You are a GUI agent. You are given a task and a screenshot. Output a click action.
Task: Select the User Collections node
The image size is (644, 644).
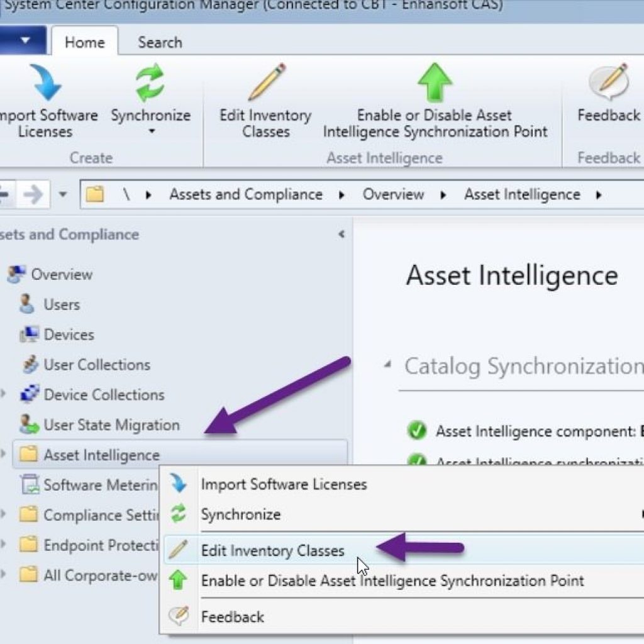click(86, 365)
